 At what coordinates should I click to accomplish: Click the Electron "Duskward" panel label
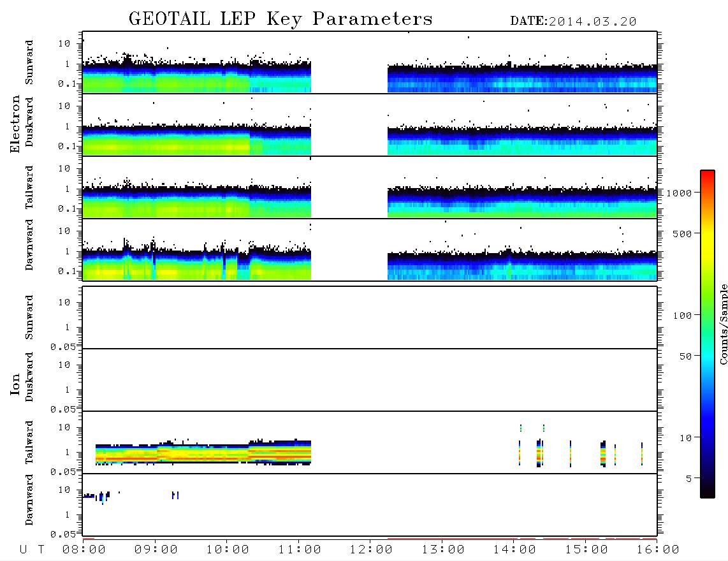[x=29, y=122]
